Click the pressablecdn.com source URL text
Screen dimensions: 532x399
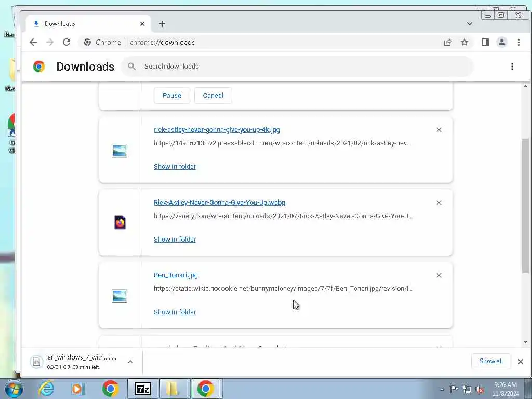[282, 143]
